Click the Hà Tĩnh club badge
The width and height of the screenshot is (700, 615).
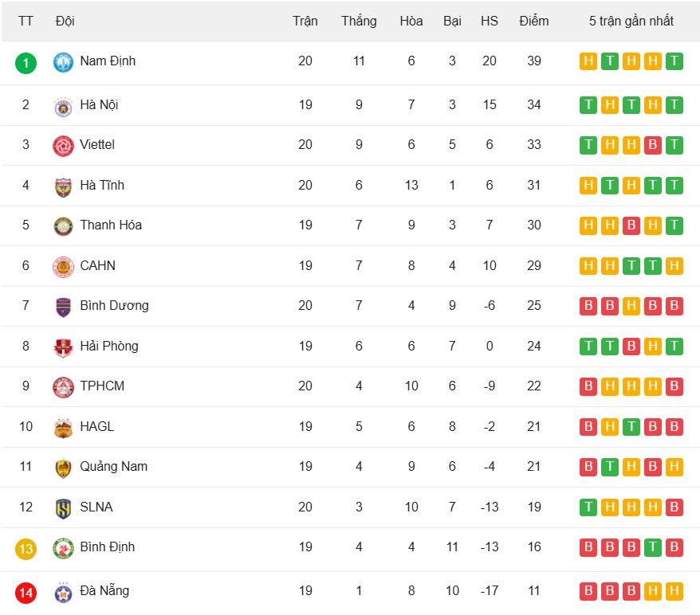(x=63, y=186)
